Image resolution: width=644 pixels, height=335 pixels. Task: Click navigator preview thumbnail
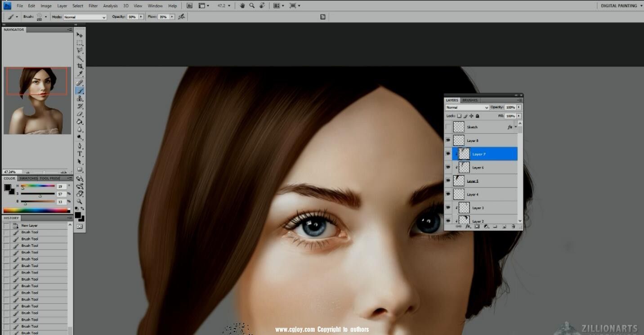(x=37, y=101)
